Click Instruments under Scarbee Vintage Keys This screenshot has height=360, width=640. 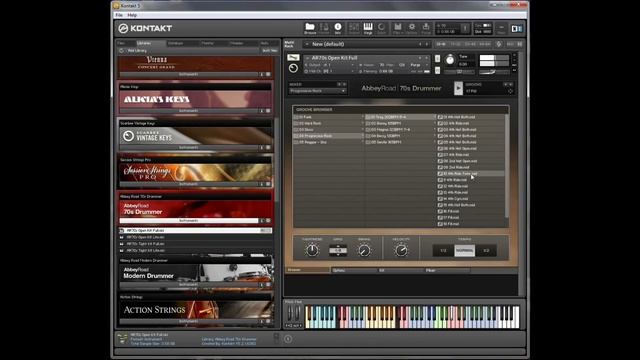188,147
